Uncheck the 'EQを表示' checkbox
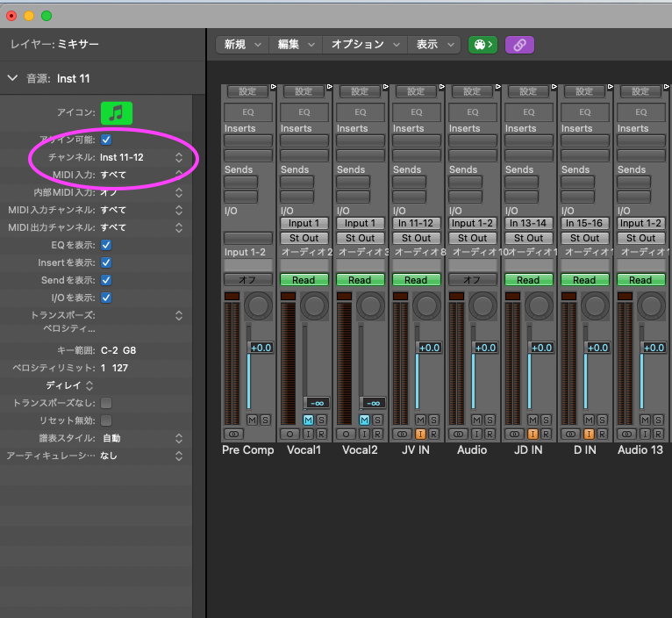Image resolution: width=672 pixels, height=618 pixels. coord(106,245)
